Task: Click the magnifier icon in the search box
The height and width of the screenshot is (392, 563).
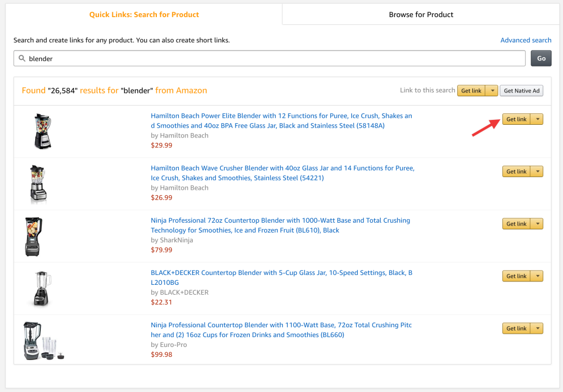Action: 22,58
